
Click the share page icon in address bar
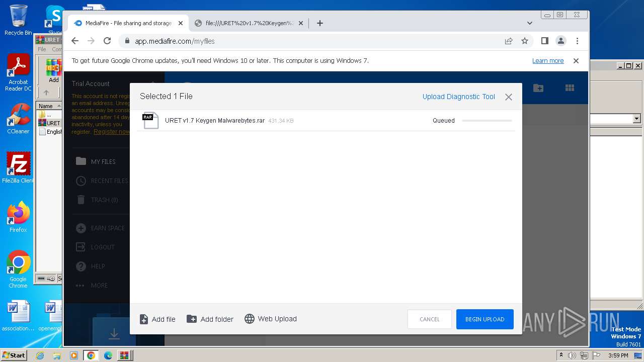coord(509,41)
